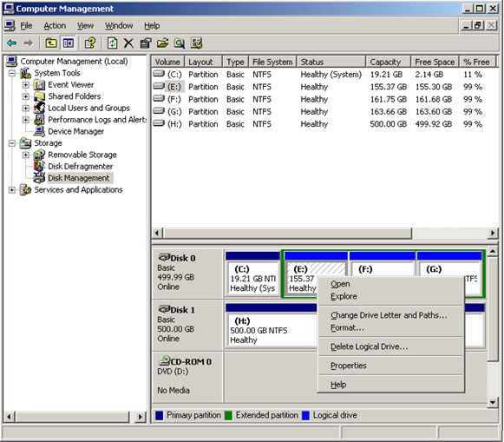Choose Change Drive Letter and Paths
The width and height of the screenshot is (504, 442).
(x=389, y=315)
